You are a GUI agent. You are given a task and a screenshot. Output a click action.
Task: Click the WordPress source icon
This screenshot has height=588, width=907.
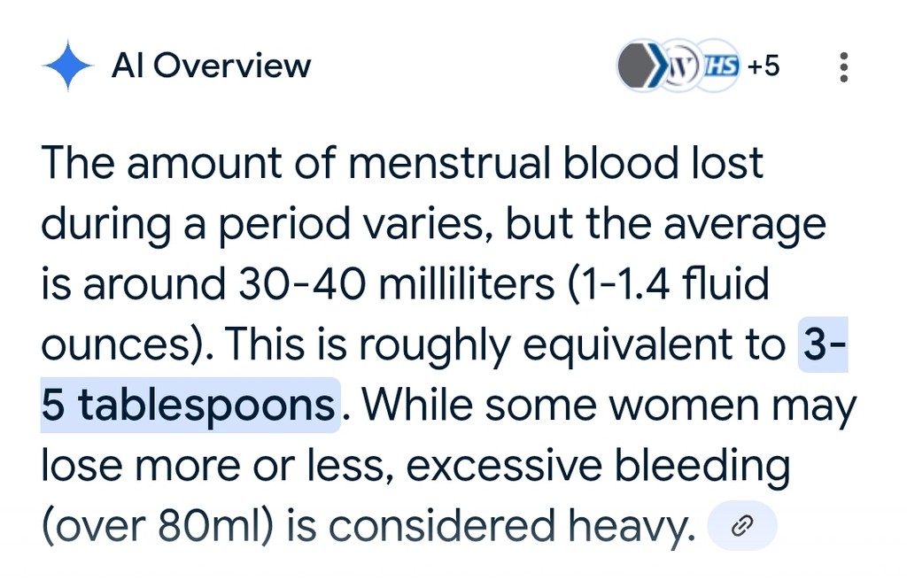click(x=680, y=66)
